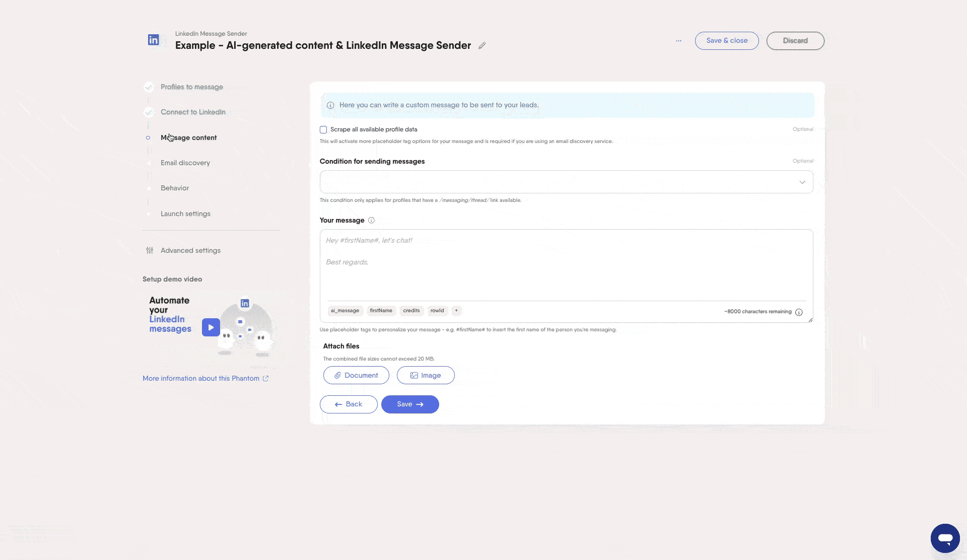Click the LinkedIn logo icon in header

click(x=154, y=40)
